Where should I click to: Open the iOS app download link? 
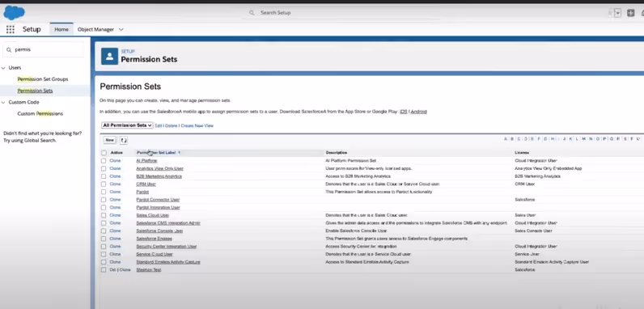tap(404, 112)
